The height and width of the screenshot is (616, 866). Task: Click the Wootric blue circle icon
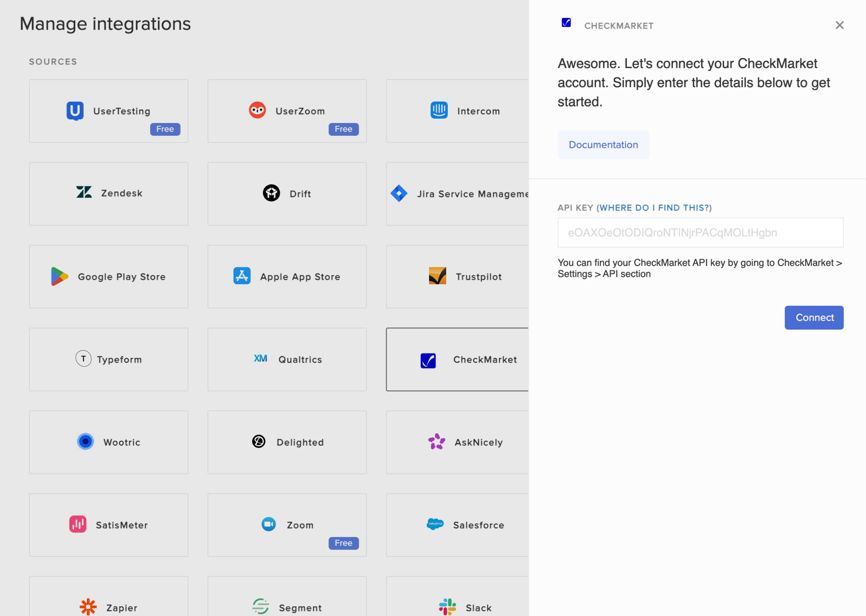[86, 441]
